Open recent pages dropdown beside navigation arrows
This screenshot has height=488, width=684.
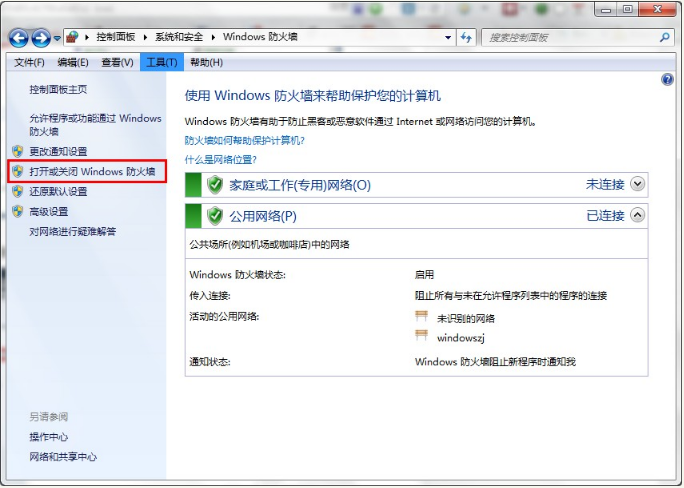point(57,38)
